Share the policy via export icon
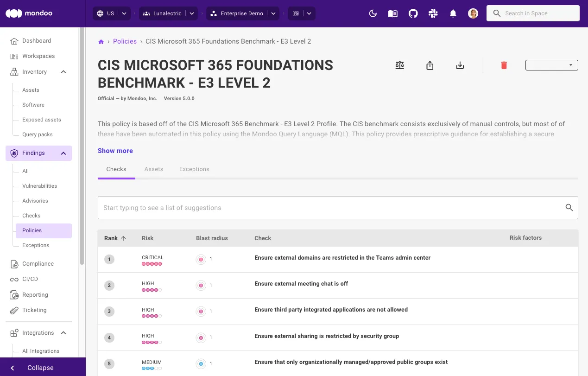Viewport: 588px width, 376px height. (430, 65)
